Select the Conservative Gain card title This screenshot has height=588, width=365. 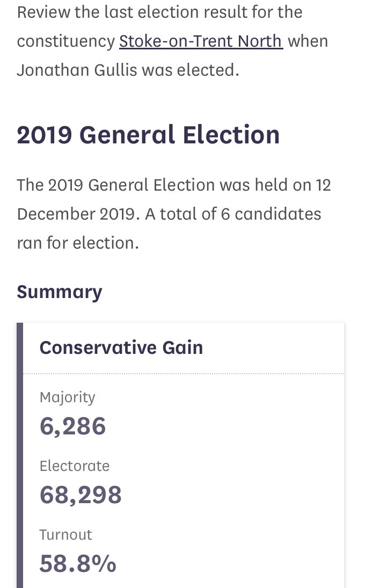[x=121, y=347]
